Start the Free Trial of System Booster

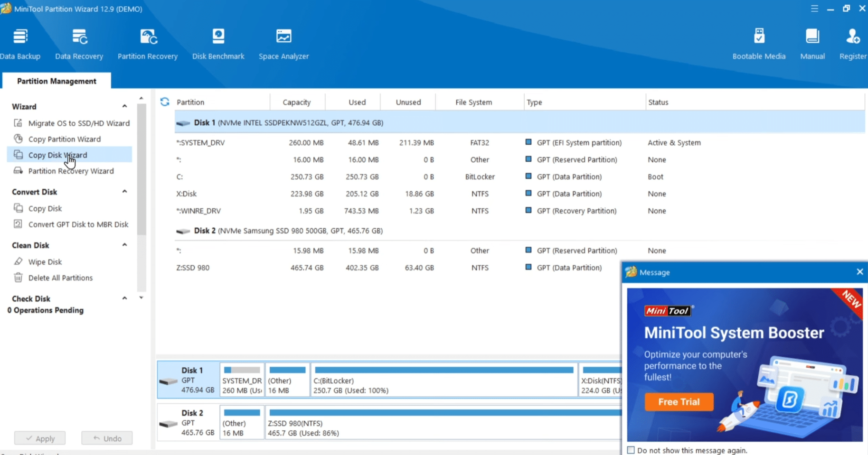coord(679,401)
